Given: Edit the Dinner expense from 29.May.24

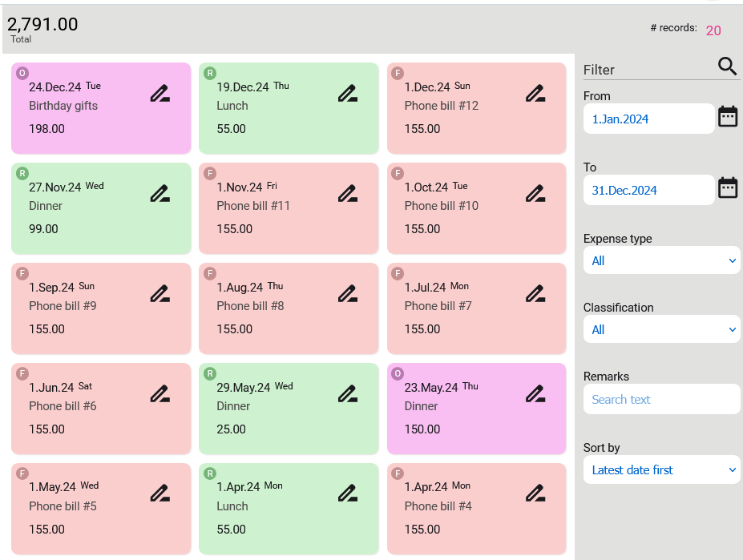Looking at the screenshot, I should click(346, 393).
